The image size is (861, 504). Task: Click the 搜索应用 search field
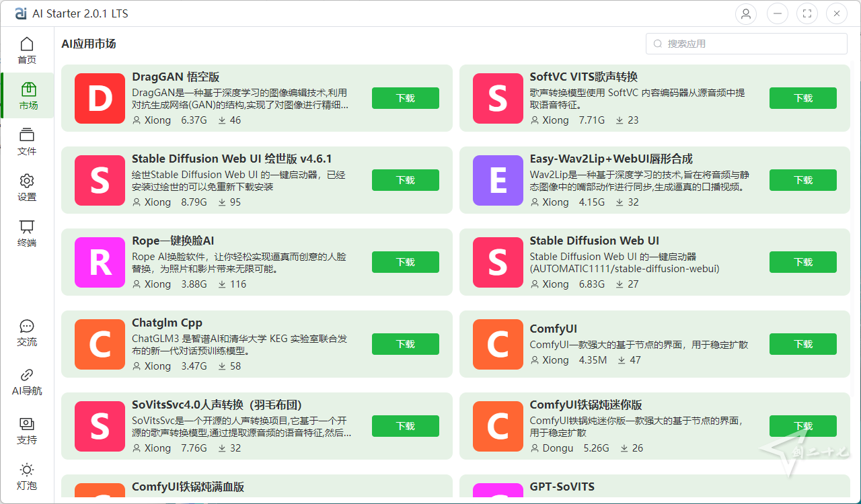[x=746, y=43]
